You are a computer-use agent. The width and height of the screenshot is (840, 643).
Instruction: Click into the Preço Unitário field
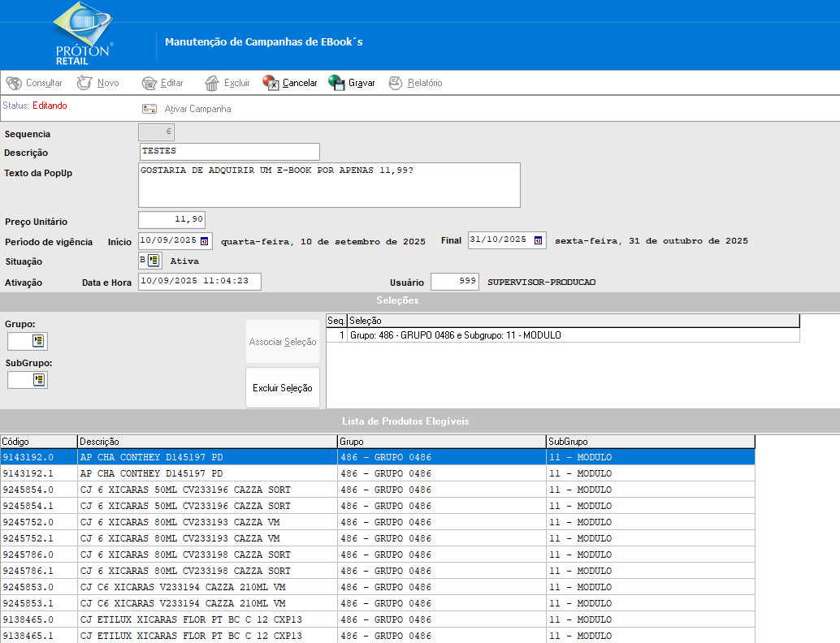coord(172,219)
